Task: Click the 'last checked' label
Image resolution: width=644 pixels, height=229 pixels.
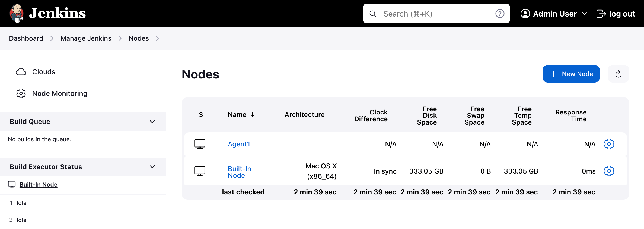Action: (243, 192)
